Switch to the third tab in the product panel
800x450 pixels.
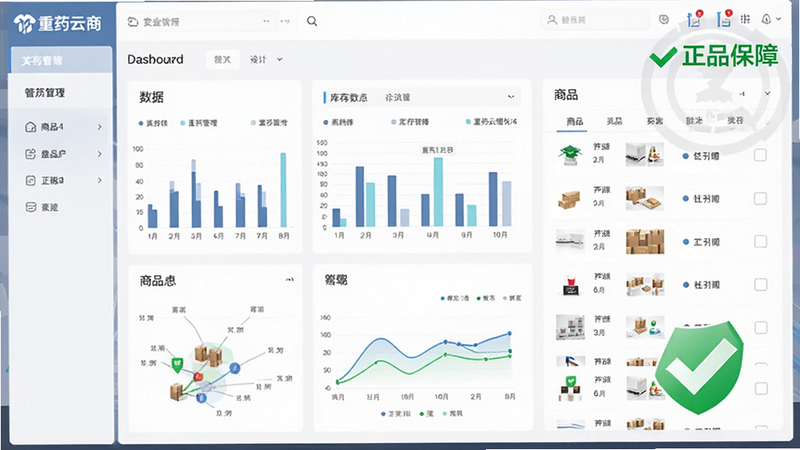(x=655, y=121)
